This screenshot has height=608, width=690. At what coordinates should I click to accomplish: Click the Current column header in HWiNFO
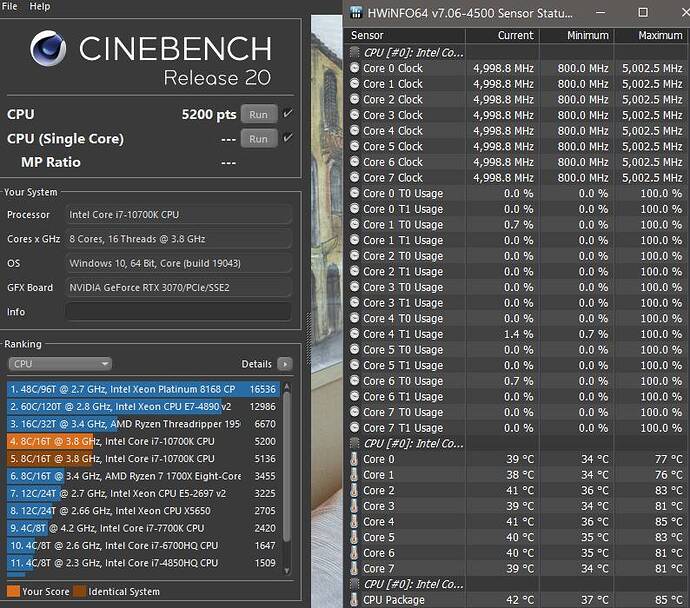(502, 36)
